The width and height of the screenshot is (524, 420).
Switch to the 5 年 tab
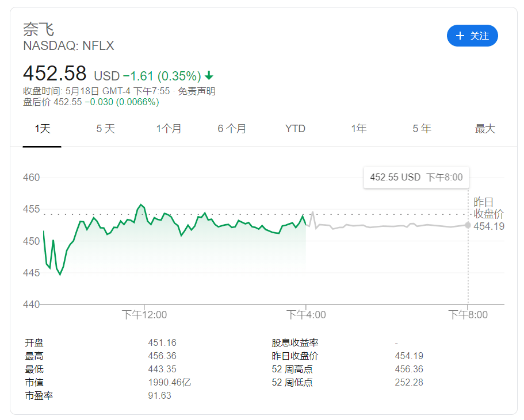click(422, 129)
